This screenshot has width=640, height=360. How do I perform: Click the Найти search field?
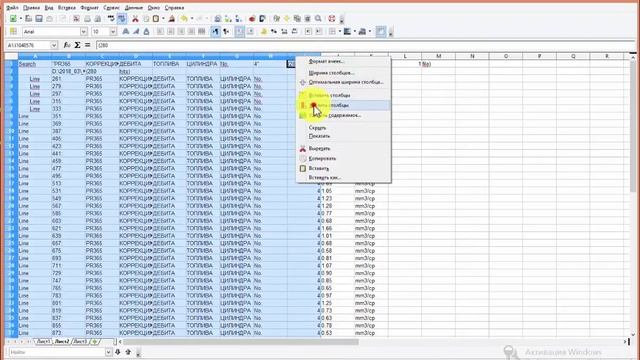click(56, 352)
